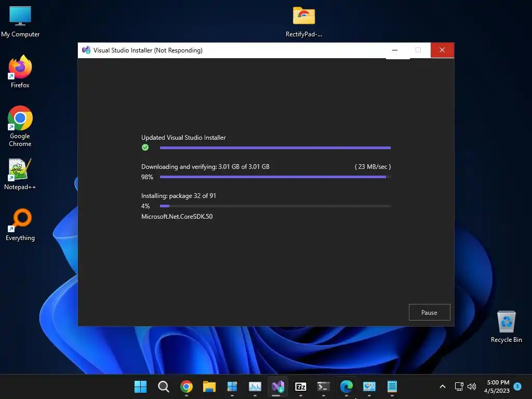Open the Windows Start menu

(140, 387)
